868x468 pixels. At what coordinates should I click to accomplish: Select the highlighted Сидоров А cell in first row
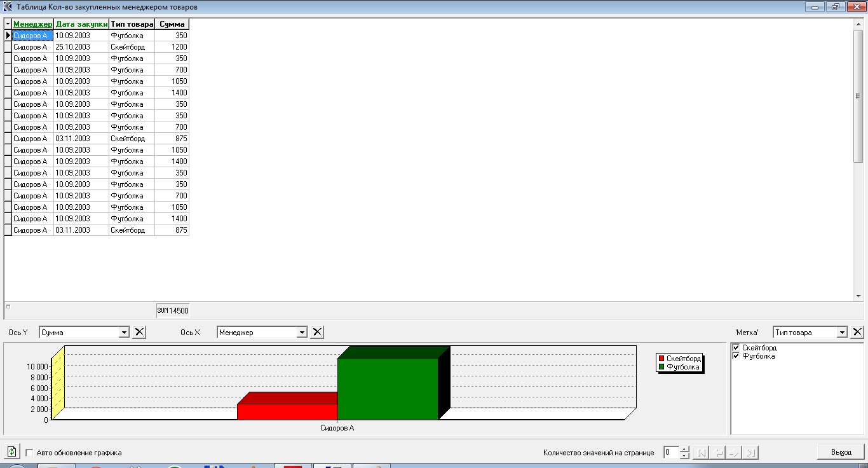(32, 36)
